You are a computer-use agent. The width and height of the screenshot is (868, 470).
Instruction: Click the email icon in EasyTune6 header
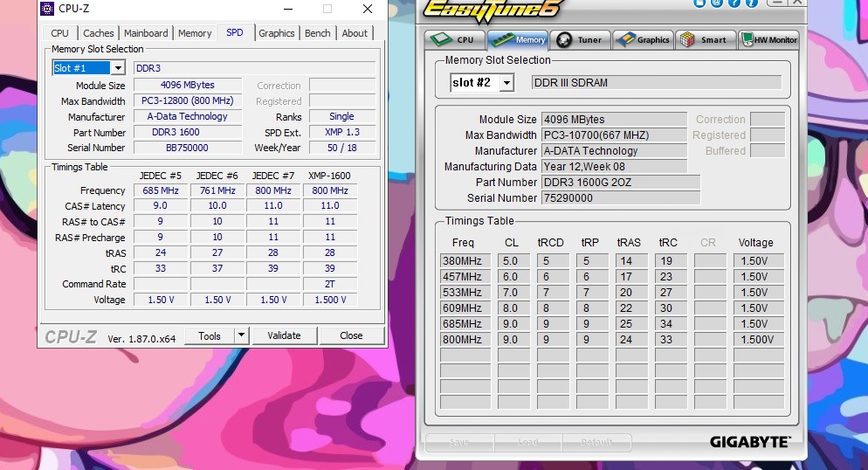coord(716,3)
